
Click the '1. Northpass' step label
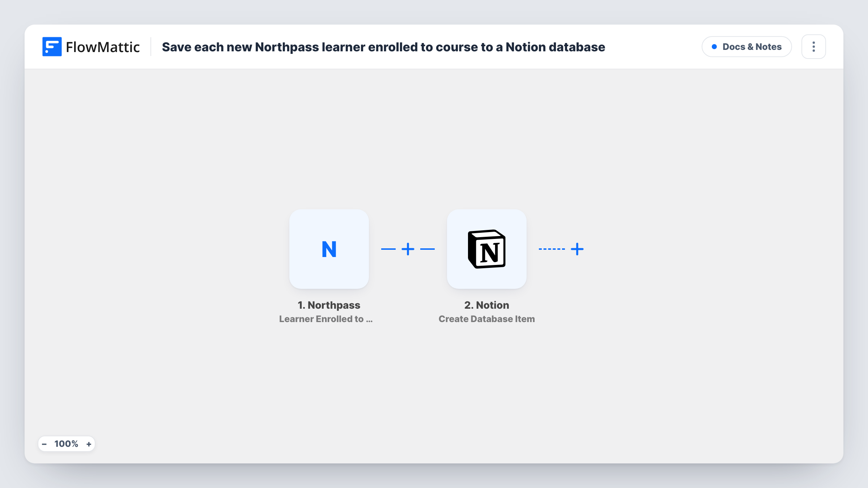[329, 305]
